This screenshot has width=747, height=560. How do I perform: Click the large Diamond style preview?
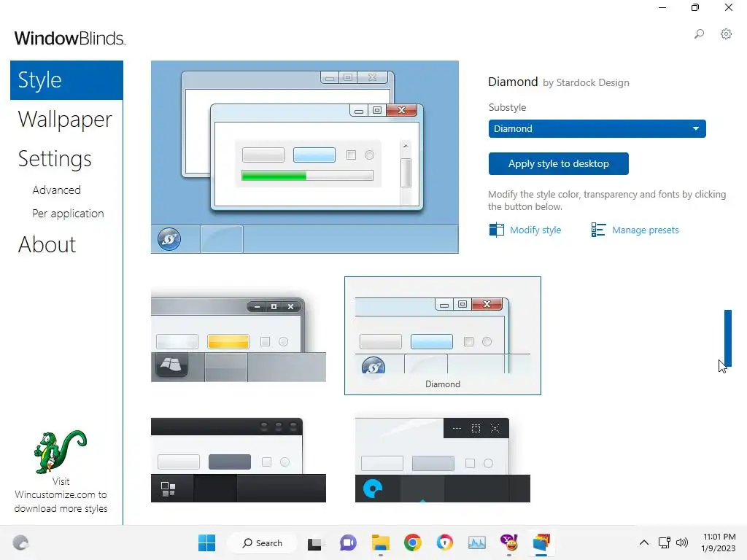pyautogui.click(x=305, y=157)
